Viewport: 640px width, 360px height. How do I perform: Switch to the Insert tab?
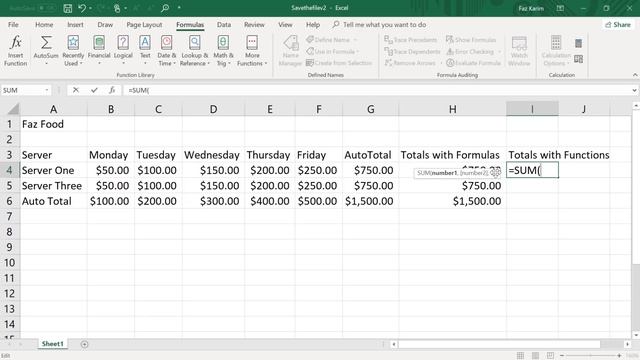pos(75,24)
